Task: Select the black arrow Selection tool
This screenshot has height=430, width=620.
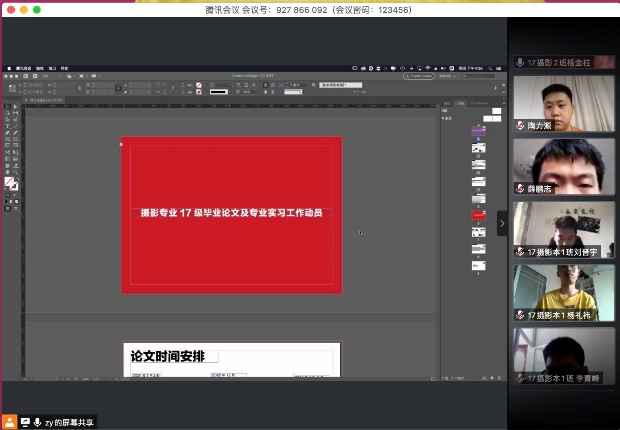Action: (6, 106)
